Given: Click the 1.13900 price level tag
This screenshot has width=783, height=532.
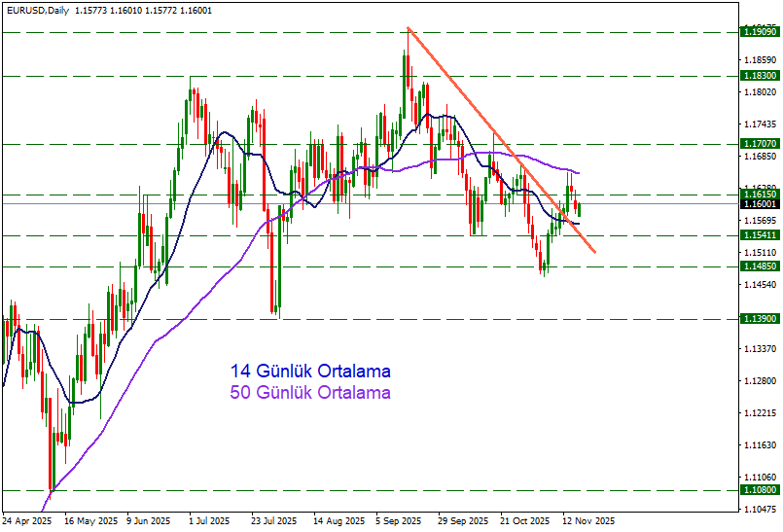Looking at the screenshot, I should tap(759, 319).
